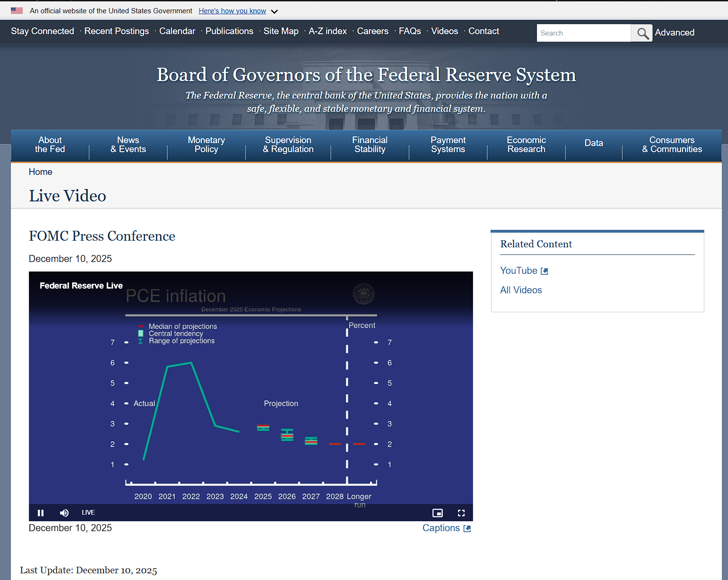Click the 'Here's how you know' link

[232, 11]
